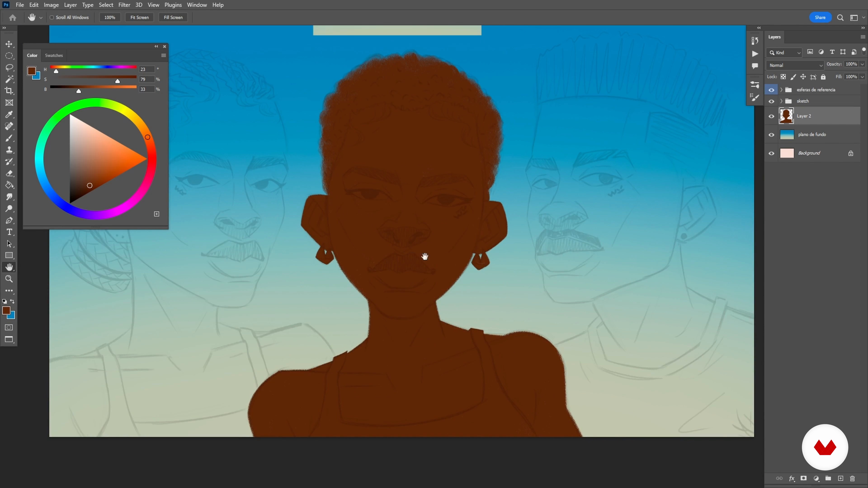Open the Filter menu

[x=124, y=5]
